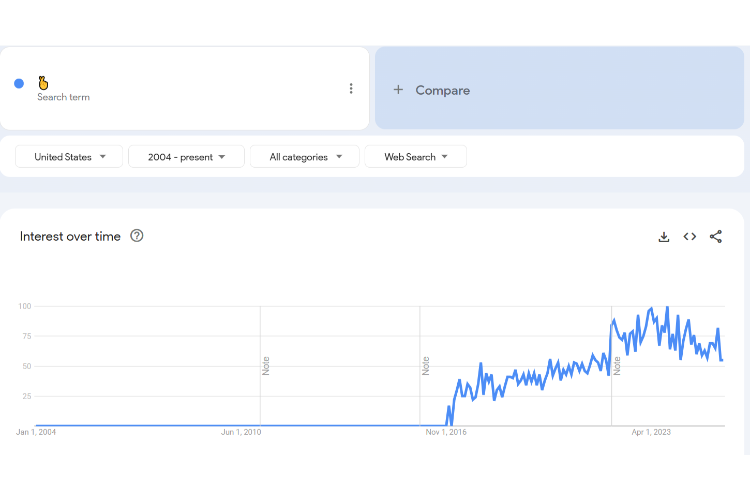Click the Search term label under the emoji
This screenshot has width=750, height=500.
click(x=63, y=98)
